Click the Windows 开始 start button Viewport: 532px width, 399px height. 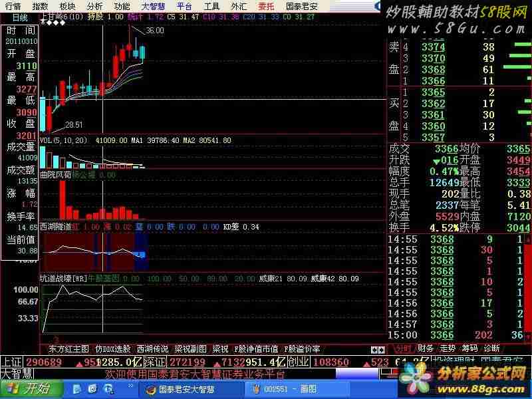[31, 389]
